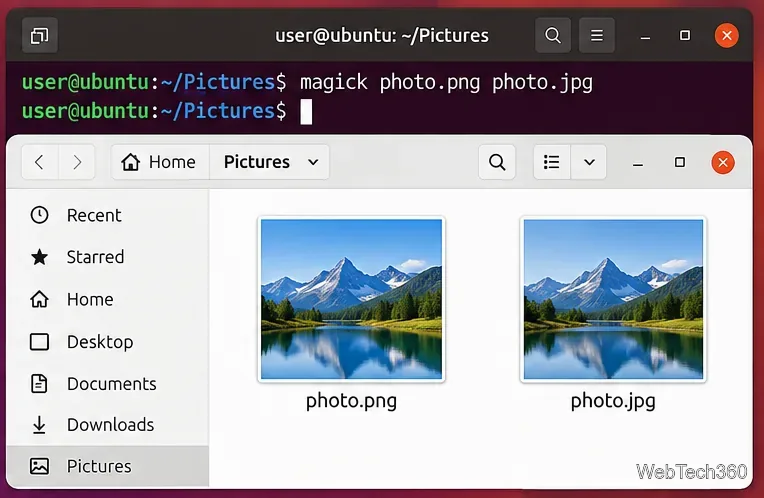Click the Home icon in path bar
The image size is (764, 498).
[x=131, y=162]
